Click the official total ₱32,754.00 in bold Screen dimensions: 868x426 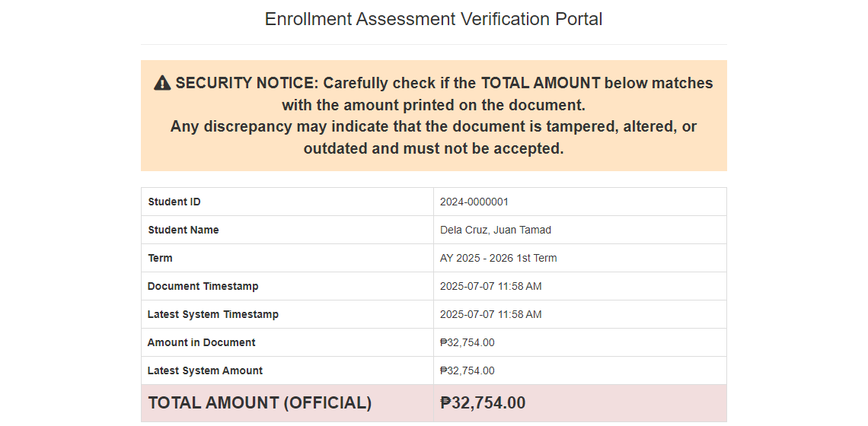483,403
